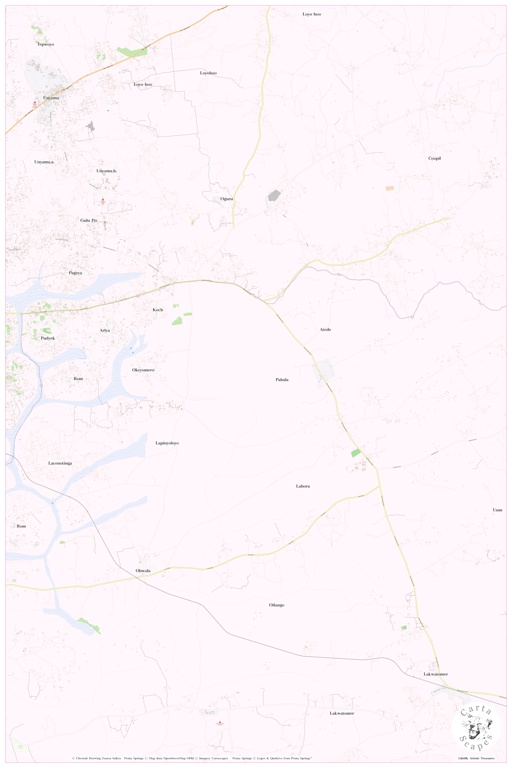Select the Obwala place label
512x768 pixels.
click(143, 571)
